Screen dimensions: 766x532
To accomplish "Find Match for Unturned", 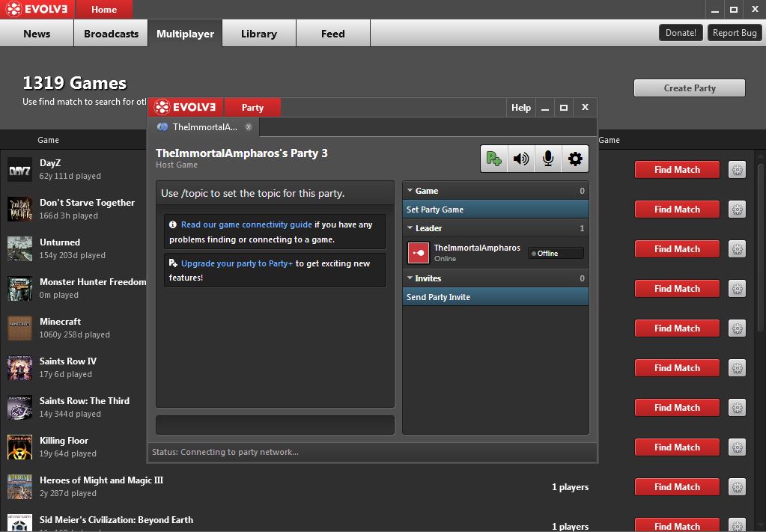I will (x=677, y=249).
